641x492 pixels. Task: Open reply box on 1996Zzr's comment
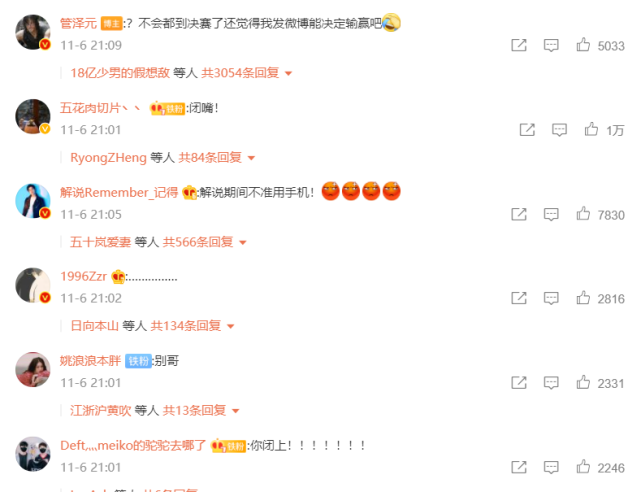551,298
